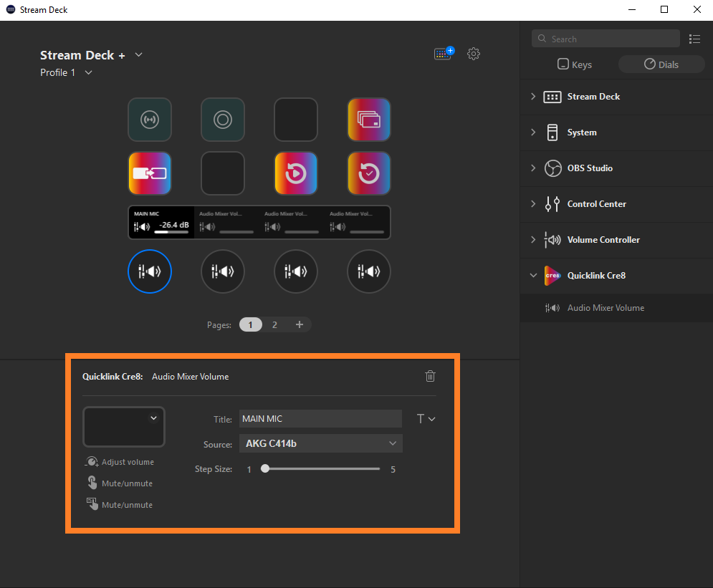Click the empty key in top row
Screen dimensions: 713x588
pyautogui.click(x=296, y=120)
